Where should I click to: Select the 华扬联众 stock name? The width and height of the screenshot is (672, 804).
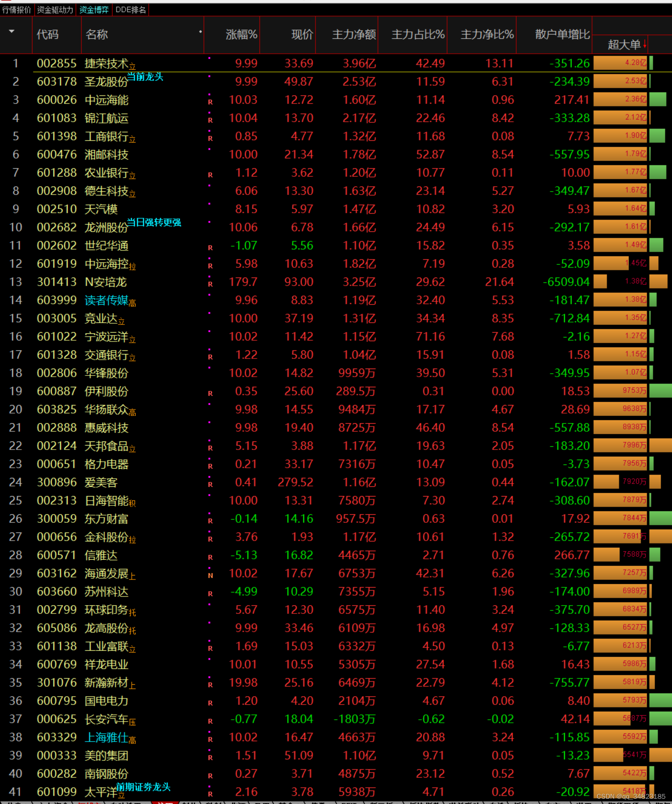pyautogui.click(x=106, y=409)
